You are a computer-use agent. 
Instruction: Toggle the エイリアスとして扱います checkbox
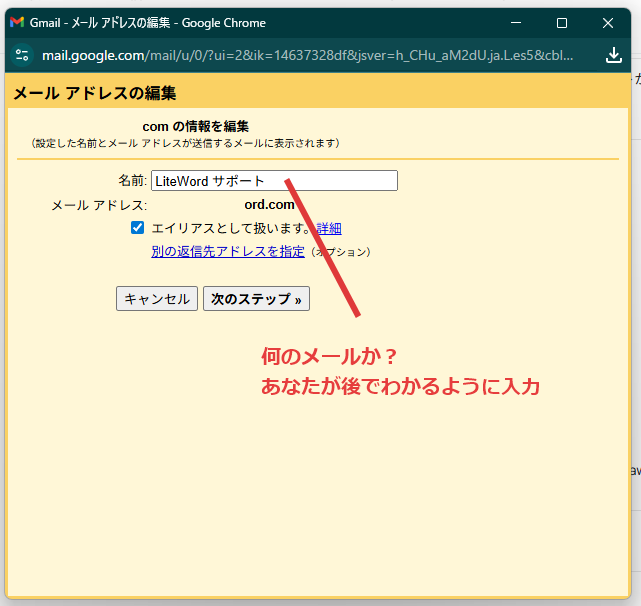coord(138,228)
